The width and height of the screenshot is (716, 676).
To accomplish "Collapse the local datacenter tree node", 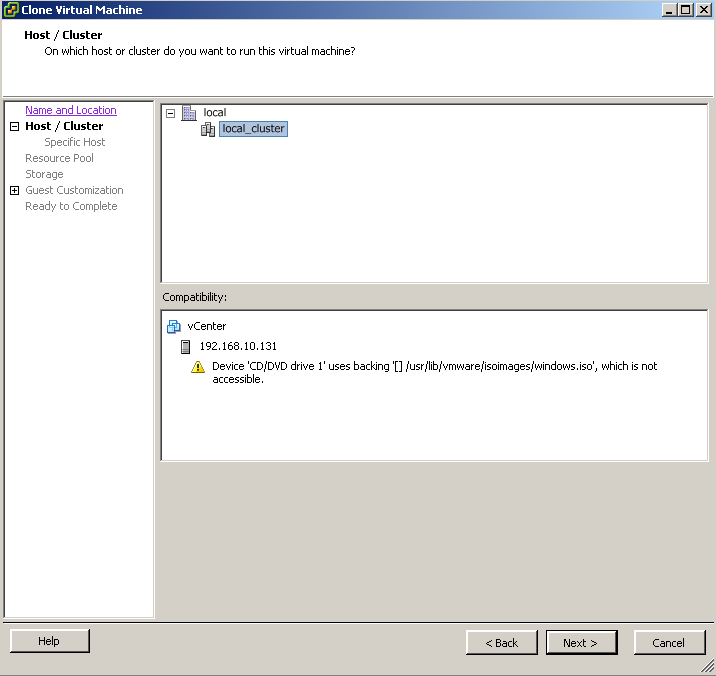I will (170, 113).
